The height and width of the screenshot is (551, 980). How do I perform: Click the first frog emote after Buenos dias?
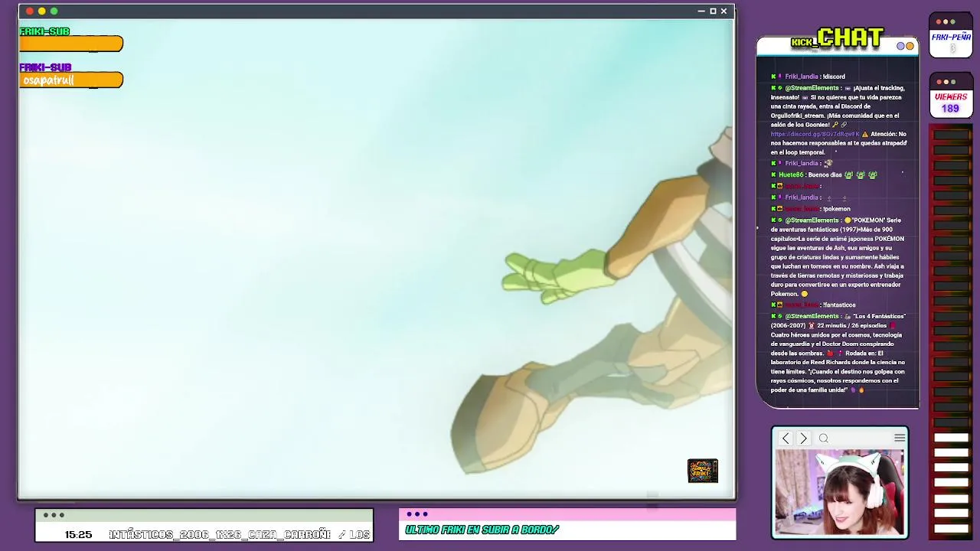(848, 174)
